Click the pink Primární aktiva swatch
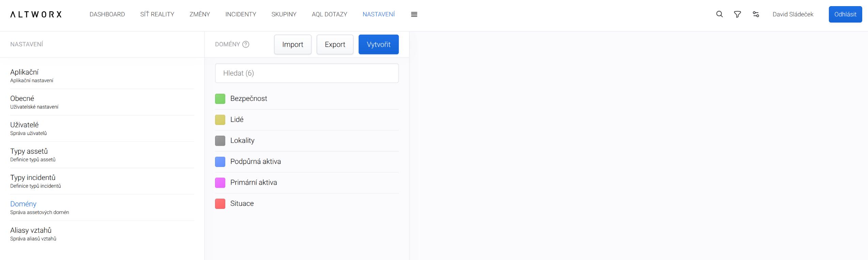Image resolution: width=868 pixels, height=260 pixels. pos(220,183)
